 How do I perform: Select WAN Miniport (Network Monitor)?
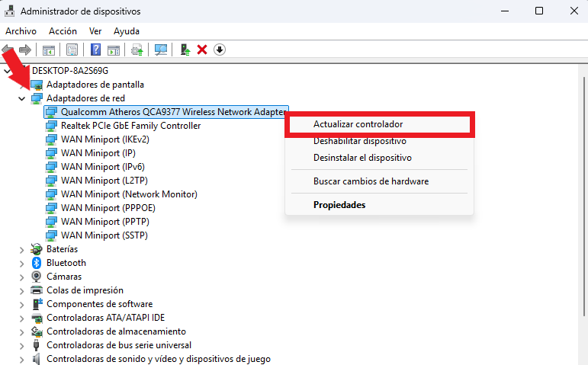[x=129, y=194]
